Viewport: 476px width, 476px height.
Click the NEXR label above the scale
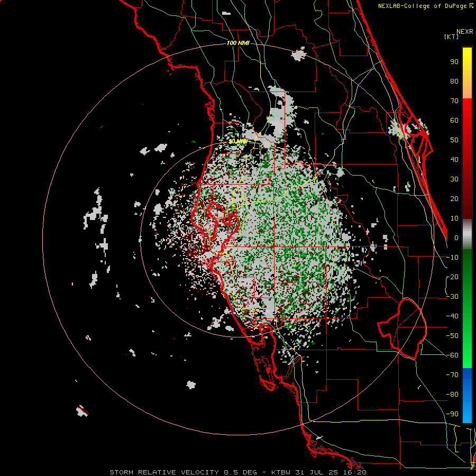pos(465,32)
